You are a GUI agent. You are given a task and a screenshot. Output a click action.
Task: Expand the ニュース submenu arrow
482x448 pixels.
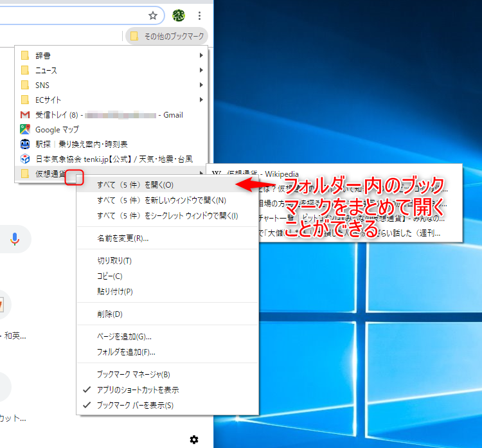(201, 70)
